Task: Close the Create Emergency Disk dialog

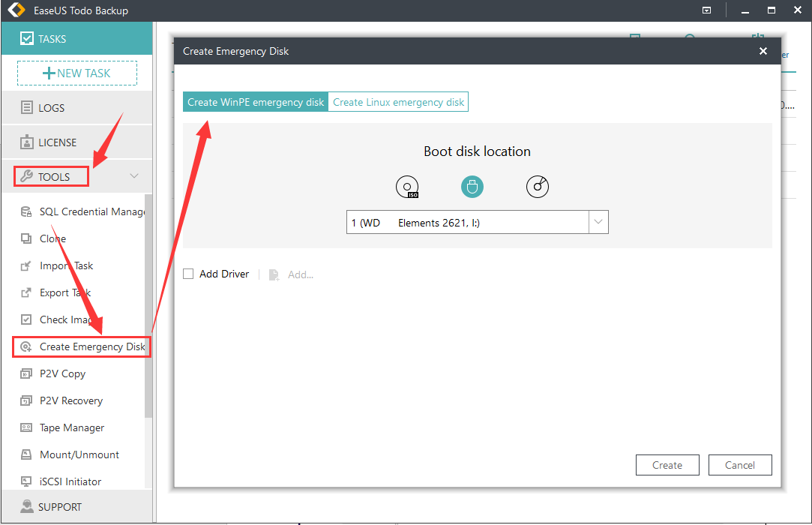Action: (x=763, y=51)
